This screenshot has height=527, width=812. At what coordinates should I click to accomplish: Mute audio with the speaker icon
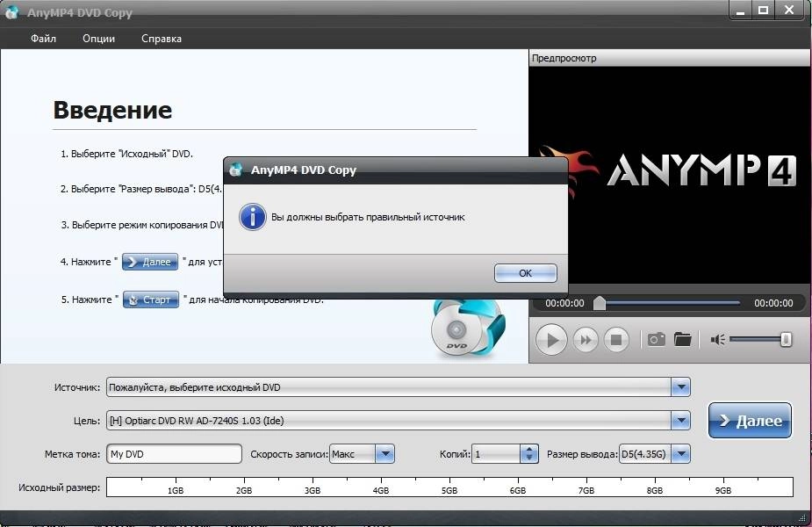click(718, 340)
